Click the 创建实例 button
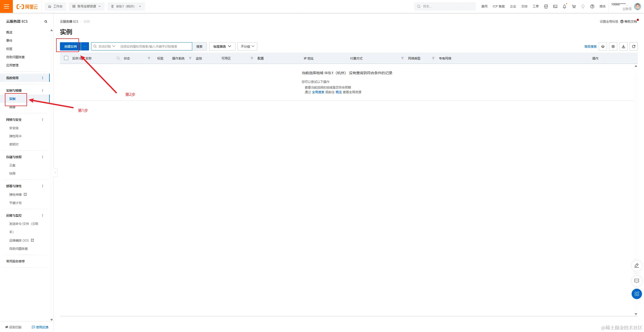 pyautogui.click(x=70, y=46)
